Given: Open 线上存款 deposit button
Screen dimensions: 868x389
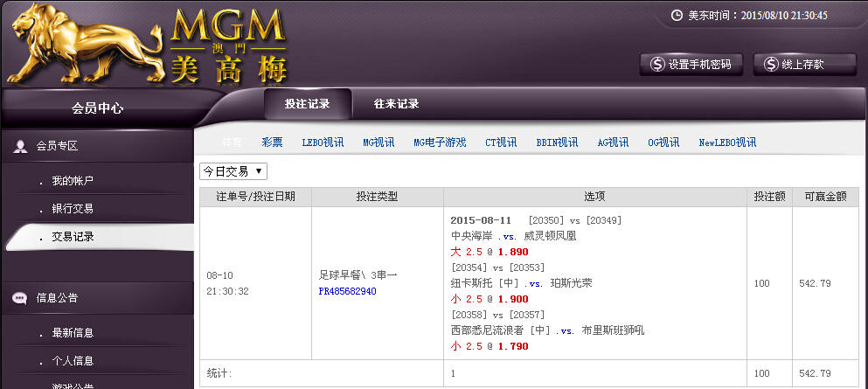Looking at the screenshot, I should coord(804,65).
